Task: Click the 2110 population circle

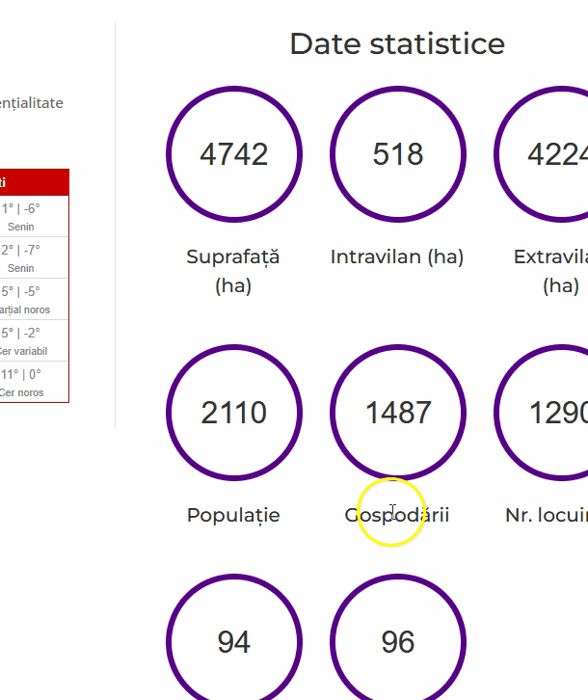Action: (233, 413)
